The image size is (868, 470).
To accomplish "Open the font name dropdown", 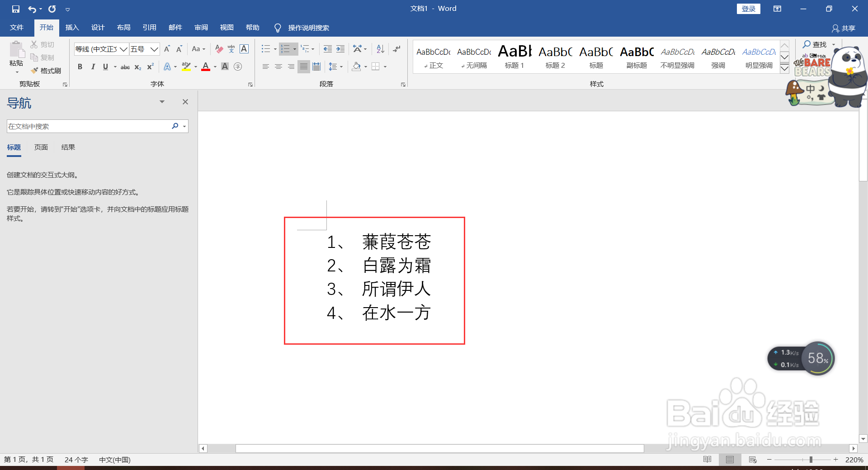I will coord(123,49).
